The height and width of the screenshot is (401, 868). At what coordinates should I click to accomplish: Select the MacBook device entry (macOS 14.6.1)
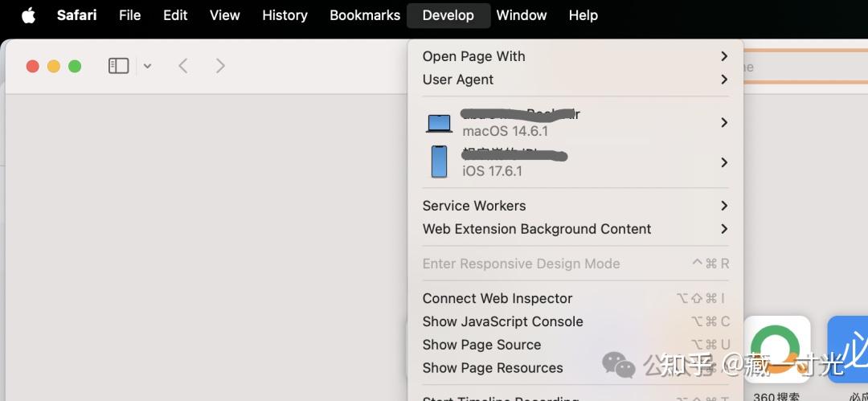575,122
